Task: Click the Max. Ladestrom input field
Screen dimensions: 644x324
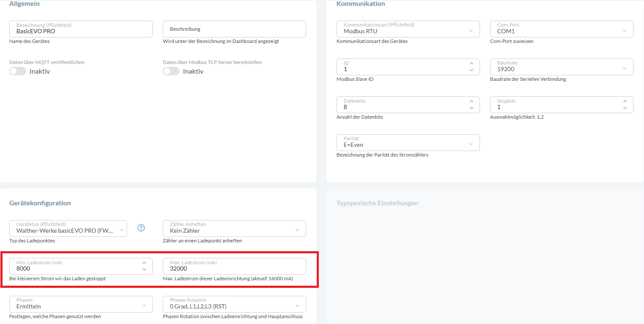Action: pos(234,266)
